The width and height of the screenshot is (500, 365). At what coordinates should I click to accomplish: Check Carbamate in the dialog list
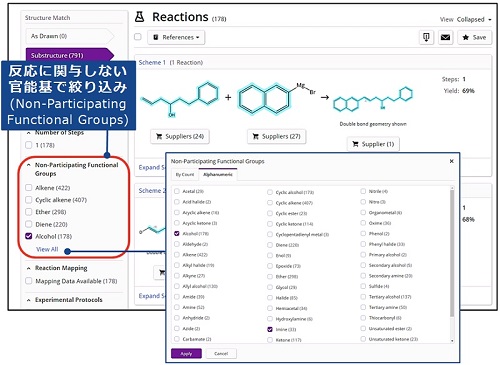pos(177,339)
